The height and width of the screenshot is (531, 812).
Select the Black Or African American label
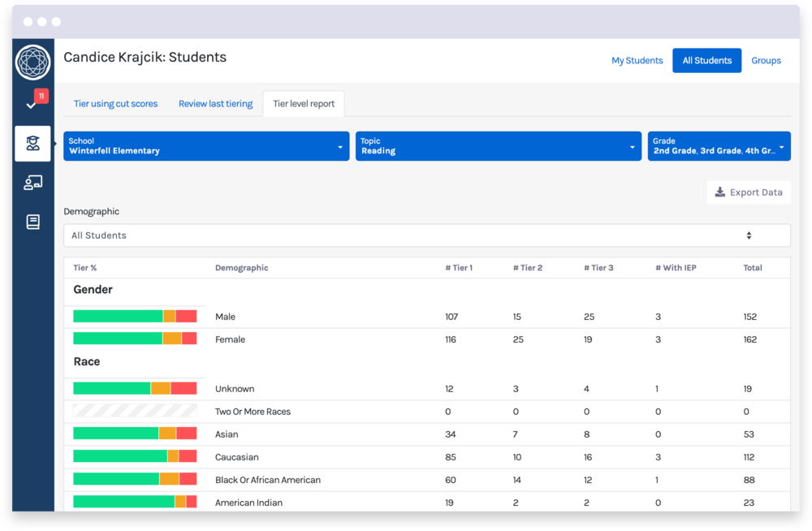(x=268, y=480)
